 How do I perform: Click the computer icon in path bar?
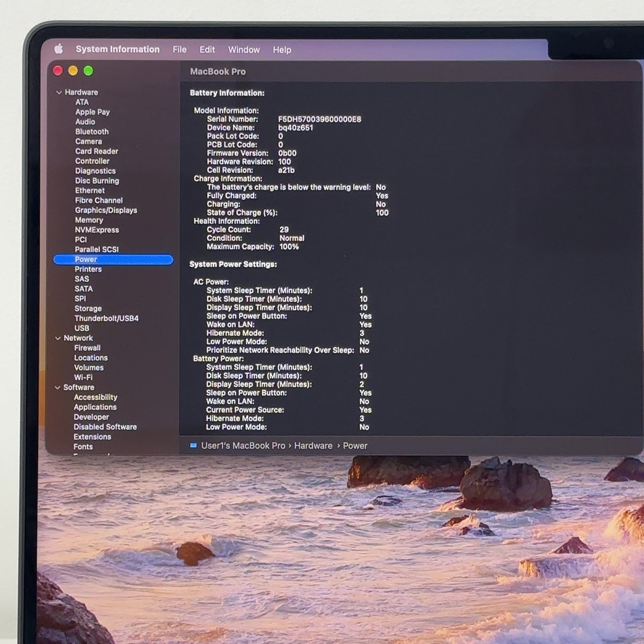[x=194, y=445]
